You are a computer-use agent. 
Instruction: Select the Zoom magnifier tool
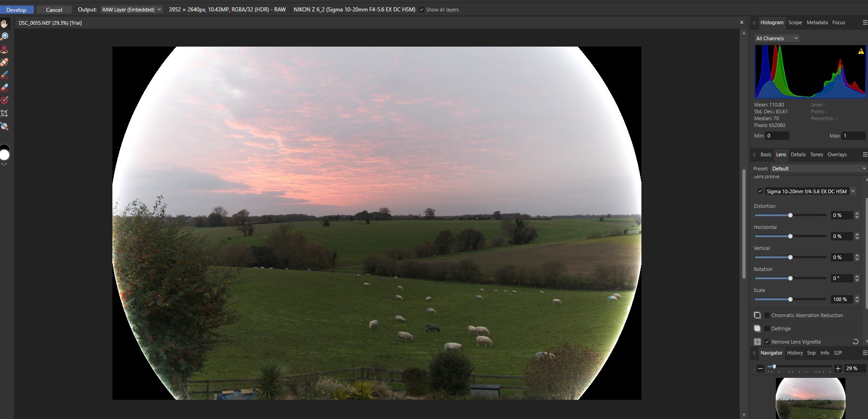pos(5,36)
